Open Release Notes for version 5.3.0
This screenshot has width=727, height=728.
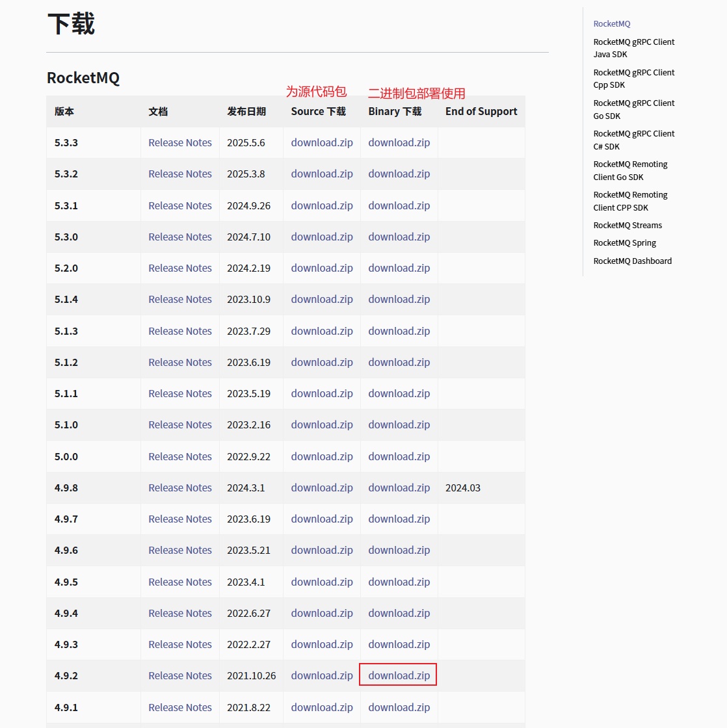tap(179, 237)
